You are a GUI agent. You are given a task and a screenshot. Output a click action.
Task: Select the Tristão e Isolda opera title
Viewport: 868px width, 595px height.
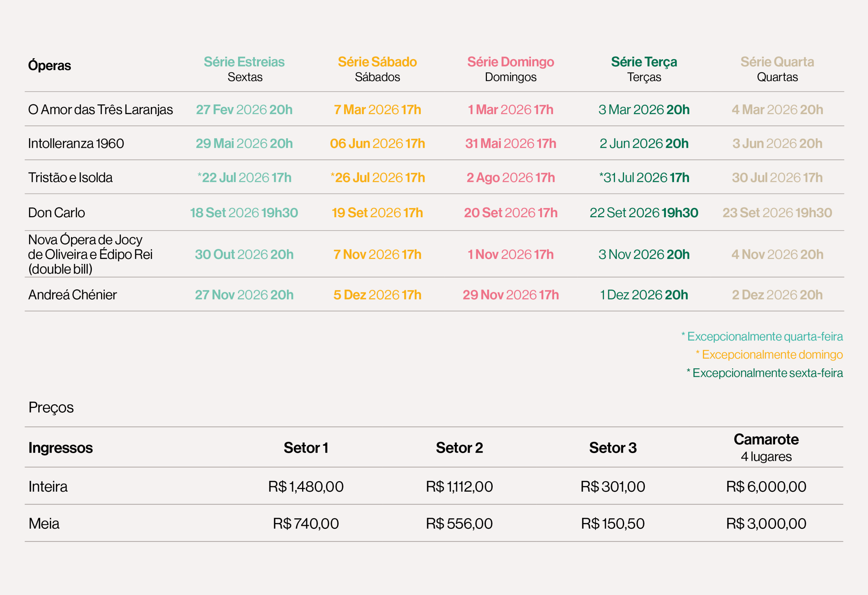(70, 178)
